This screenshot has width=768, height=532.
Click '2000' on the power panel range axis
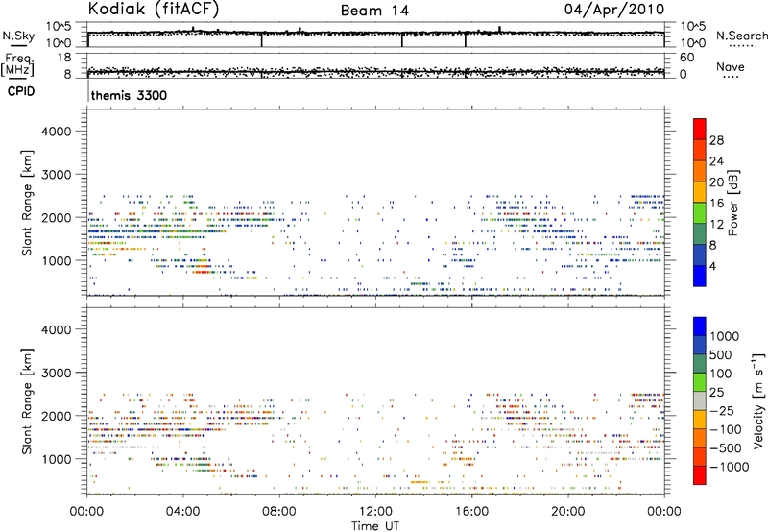click(x=56, y=217)
